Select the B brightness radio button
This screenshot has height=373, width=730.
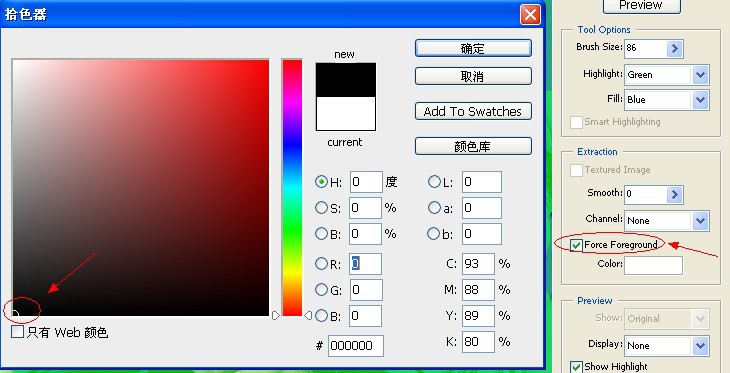click(321, 233)
